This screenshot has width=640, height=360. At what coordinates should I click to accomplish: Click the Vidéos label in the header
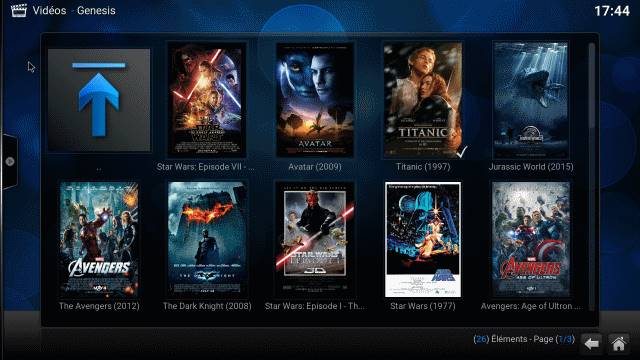(49, 11)
